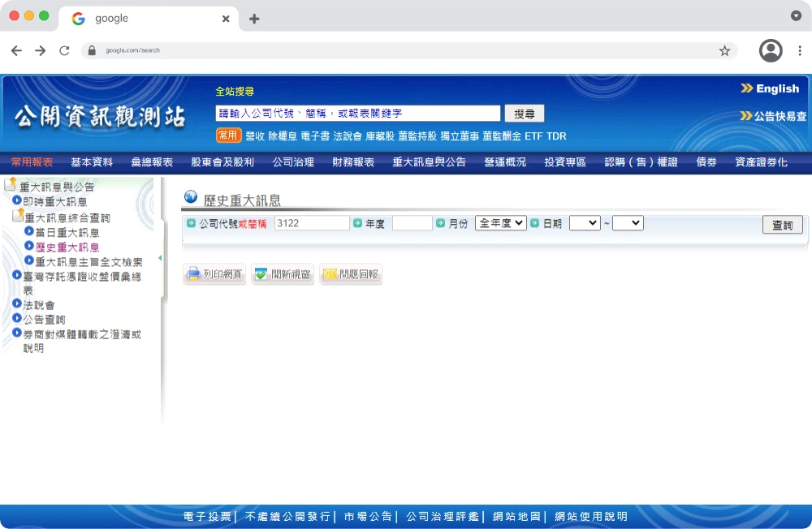This screenshot has height=529, width=812.
Task: Click the 問題回報 envelope icon
Action: pyautogui.click(x=330, y=274)
